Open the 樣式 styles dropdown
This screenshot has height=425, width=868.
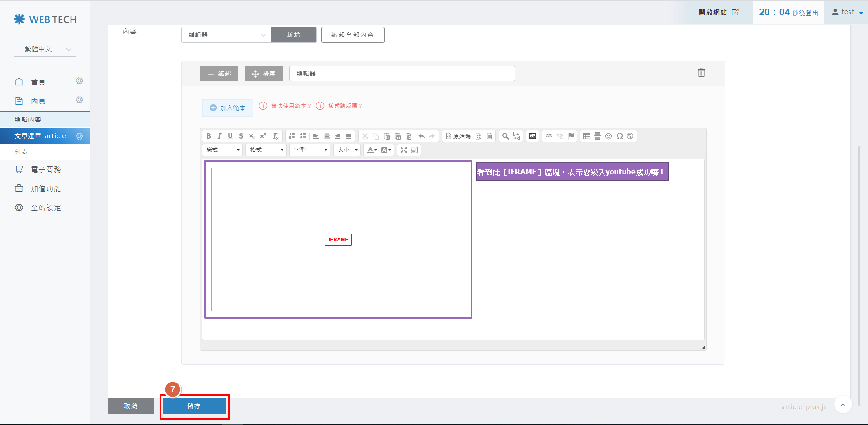tap(222, 150)
